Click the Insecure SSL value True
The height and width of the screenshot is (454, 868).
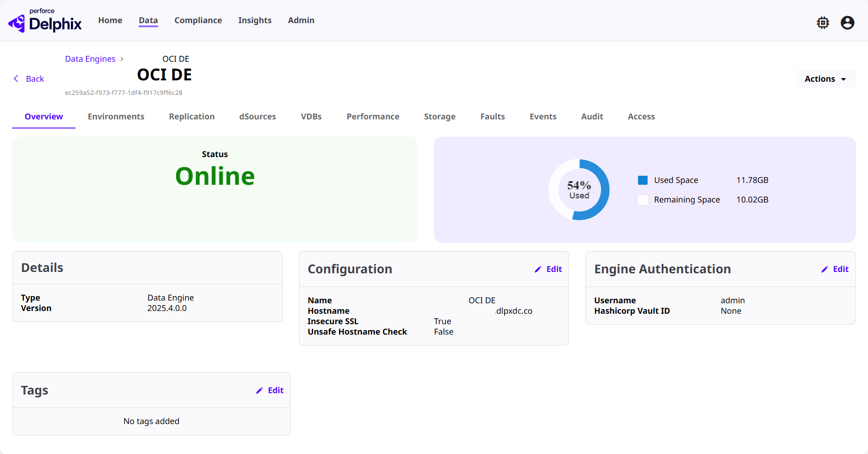443,321
